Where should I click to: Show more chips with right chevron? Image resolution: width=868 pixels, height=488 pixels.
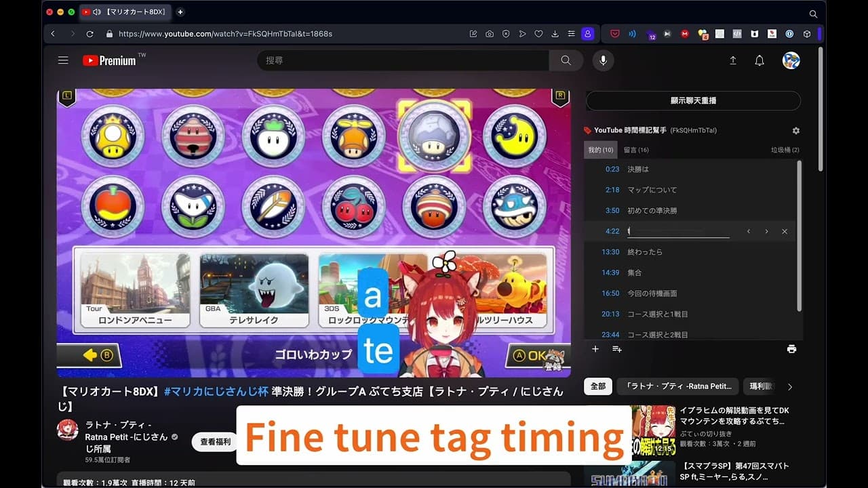click(x=789, y=387)
